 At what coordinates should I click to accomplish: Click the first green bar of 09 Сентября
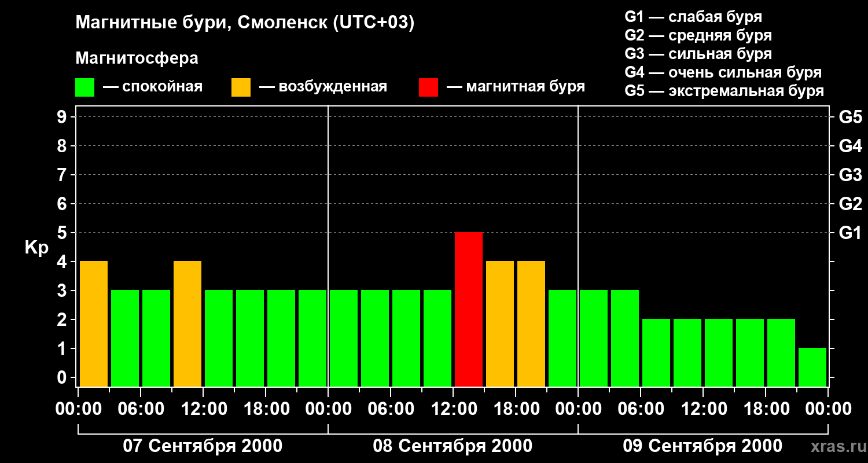point(594,338)
